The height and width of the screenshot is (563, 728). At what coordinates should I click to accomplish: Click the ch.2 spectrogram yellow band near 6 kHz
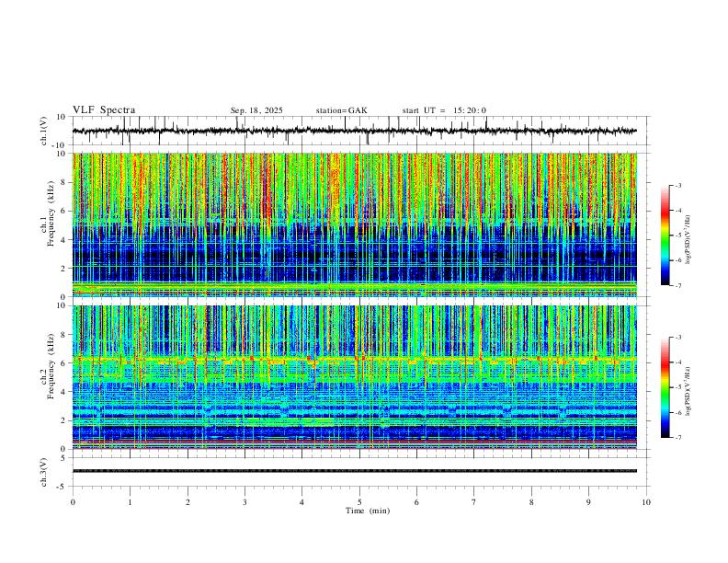(x=354, y=359)
